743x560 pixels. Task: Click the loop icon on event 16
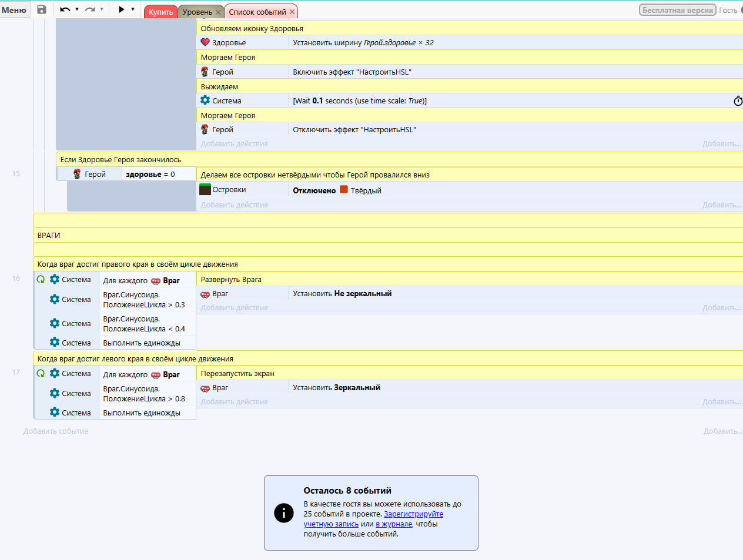pyautogui.click(x=41, y=280)
